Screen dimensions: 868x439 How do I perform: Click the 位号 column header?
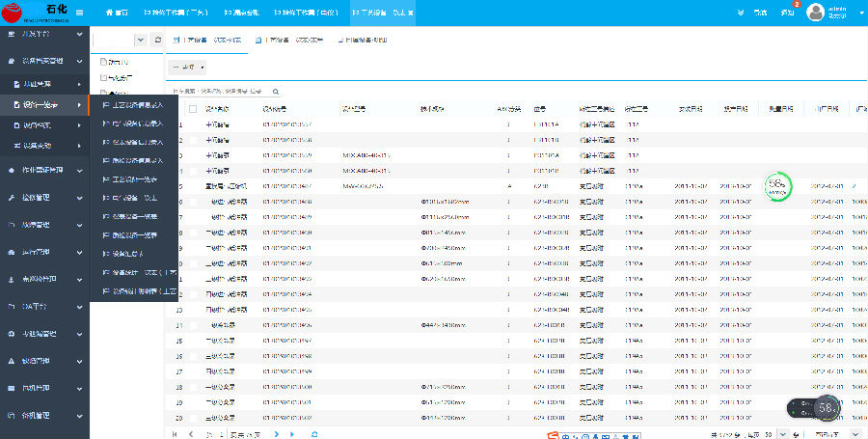click(540, 109)
